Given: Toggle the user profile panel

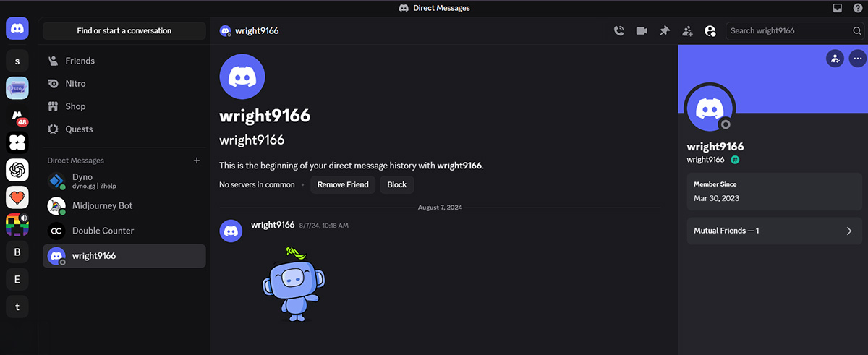Looking at the screenshot, I should coord(710,30).
